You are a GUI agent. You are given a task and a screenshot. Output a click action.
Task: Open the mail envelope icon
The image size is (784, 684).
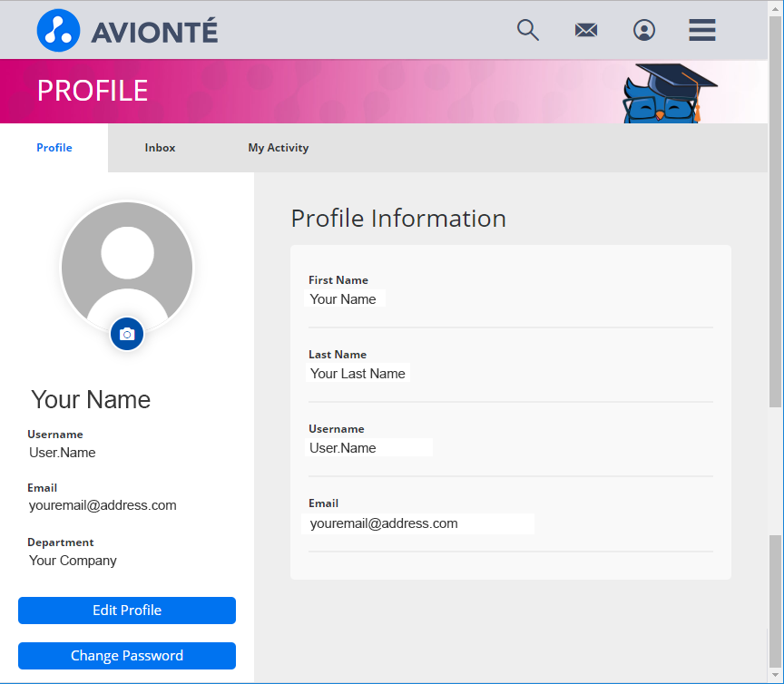586,30
